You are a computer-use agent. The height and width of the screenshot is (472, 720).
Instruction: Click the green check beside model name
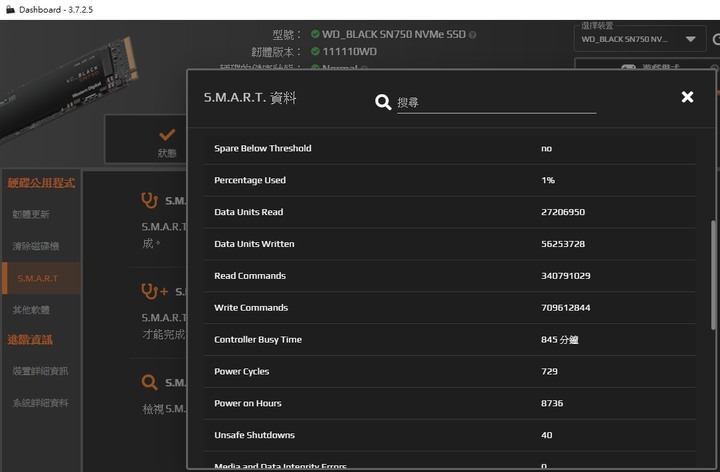315,34
